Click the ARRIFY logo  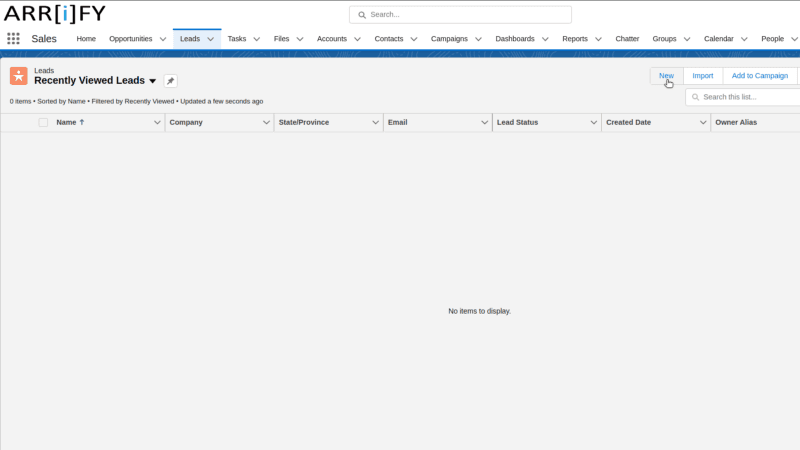pos(54,14)
